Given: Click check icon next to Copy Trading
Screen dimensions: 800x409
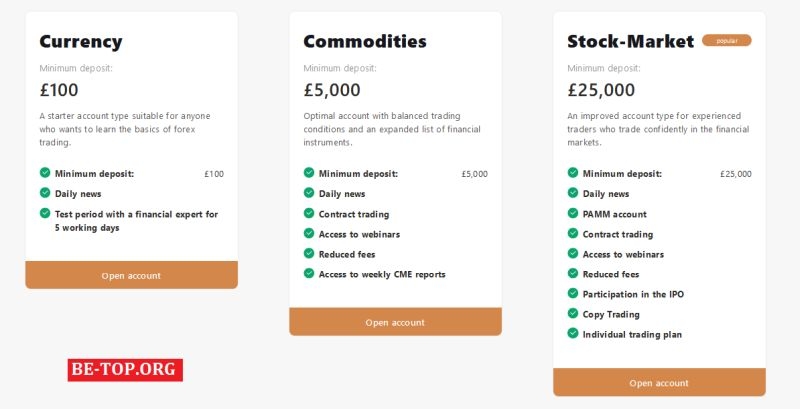Looking at the screenshot, I should click(574, 313).
